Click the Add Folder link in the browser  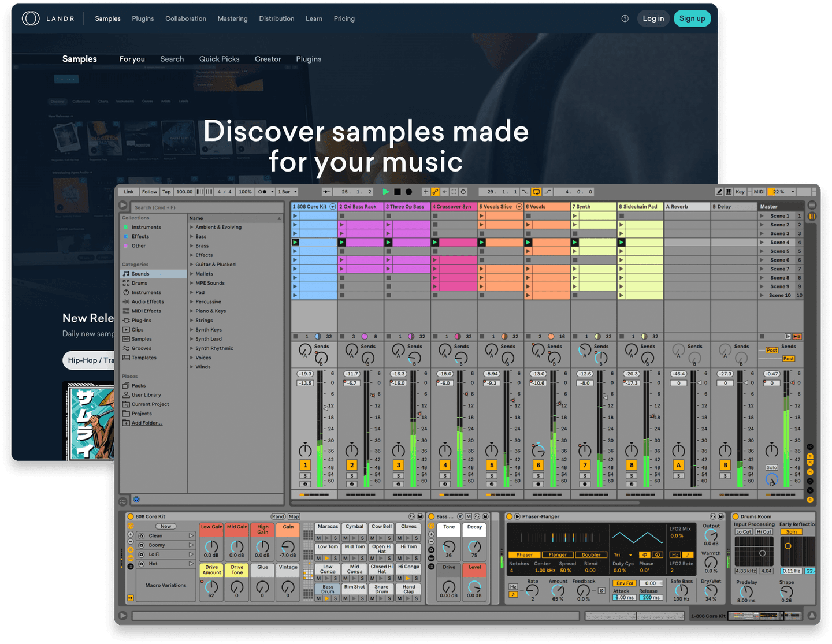(x=146, y=423)
